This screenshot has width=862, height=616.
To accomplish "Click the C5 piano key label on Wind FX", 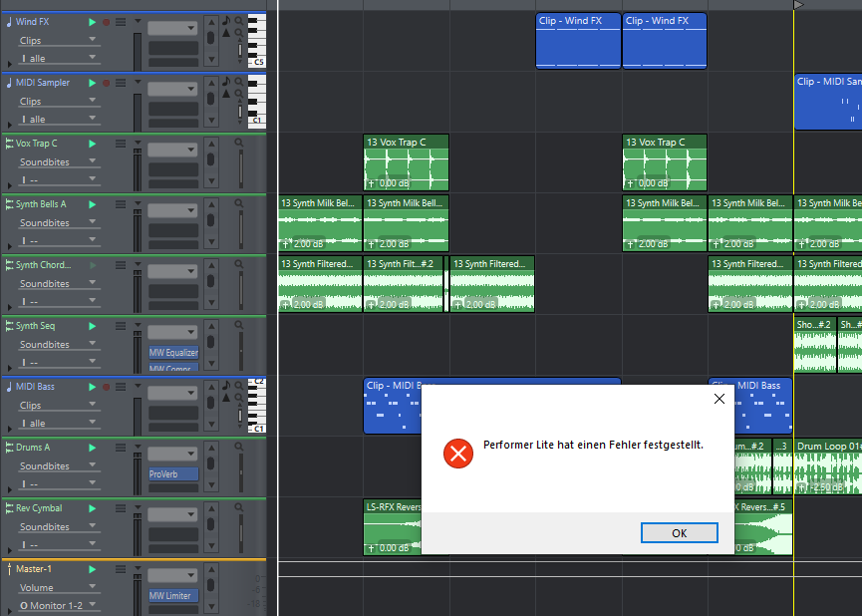I will tap(258, 62).
